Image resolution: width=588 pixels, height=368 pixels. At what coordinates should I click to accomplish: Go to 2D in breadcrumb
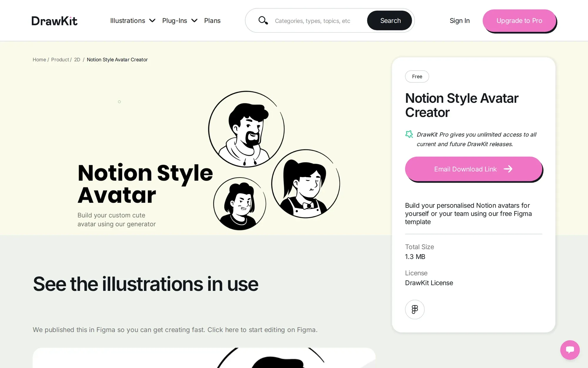click(x=77, y=59)
